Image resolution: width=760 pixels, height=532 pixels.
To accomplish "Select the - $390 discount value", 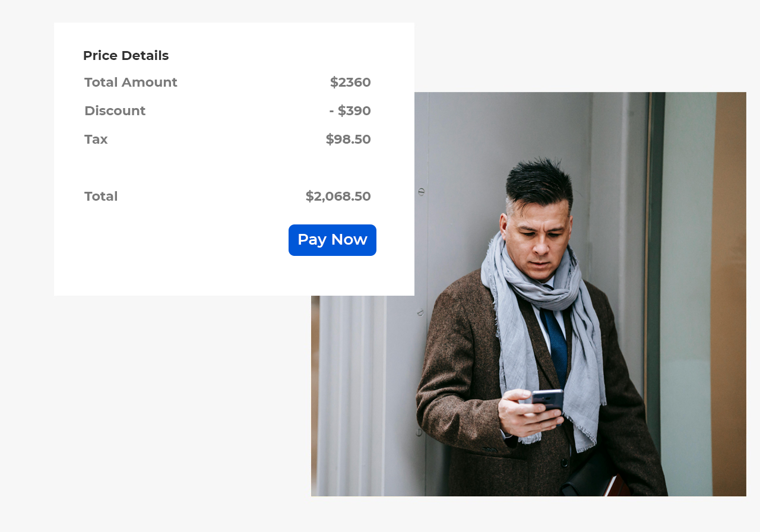I will click(350, 111).
